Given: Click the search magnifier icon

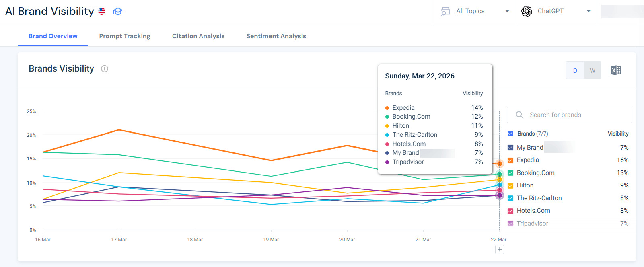Looking at the screenshot, I should coord(519,115).
